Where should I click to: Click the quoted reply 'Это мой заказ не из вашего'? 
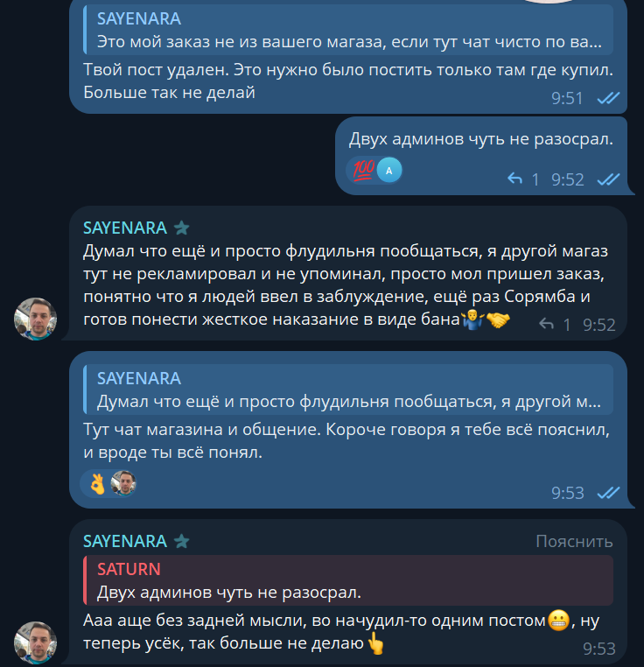[348, 30]
